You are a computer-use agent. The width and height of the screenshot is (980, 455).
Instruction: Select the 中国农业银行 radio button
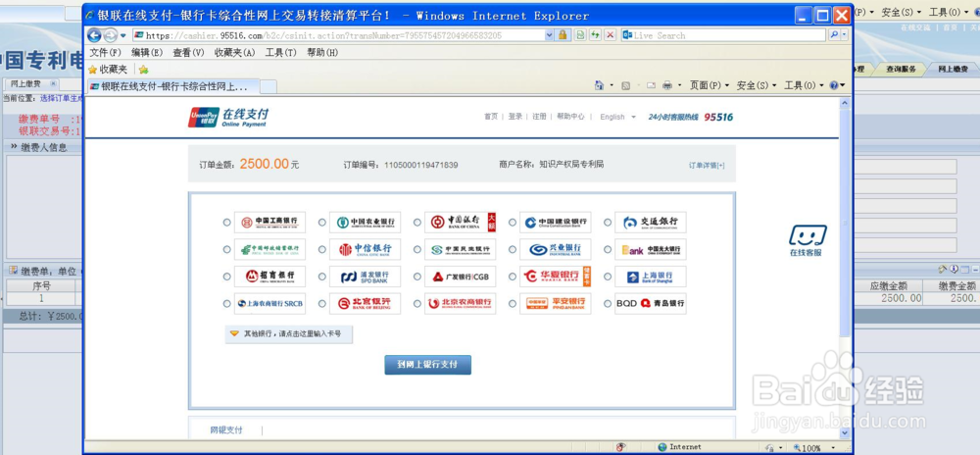tap(321, 222)
